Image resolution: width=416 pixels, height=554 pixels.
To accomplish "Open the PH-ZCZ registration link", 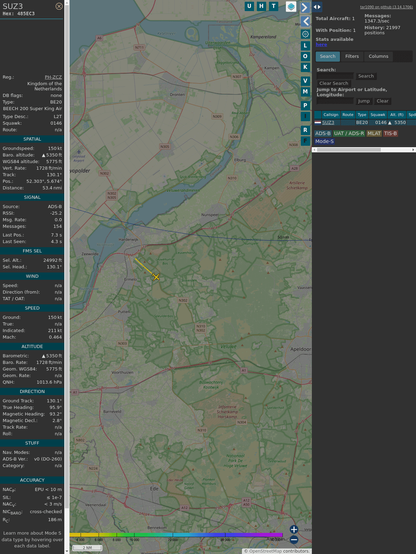I will coord(53,77).
